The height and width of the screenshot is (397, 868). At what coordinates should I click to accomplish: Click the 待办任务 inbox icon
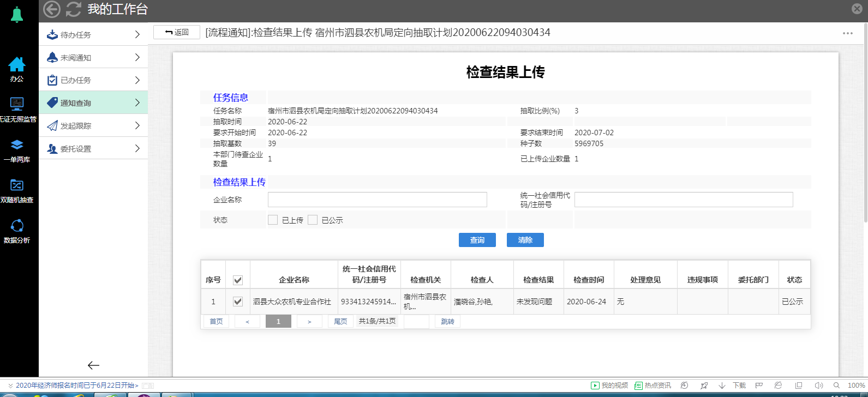pos(52,34)
